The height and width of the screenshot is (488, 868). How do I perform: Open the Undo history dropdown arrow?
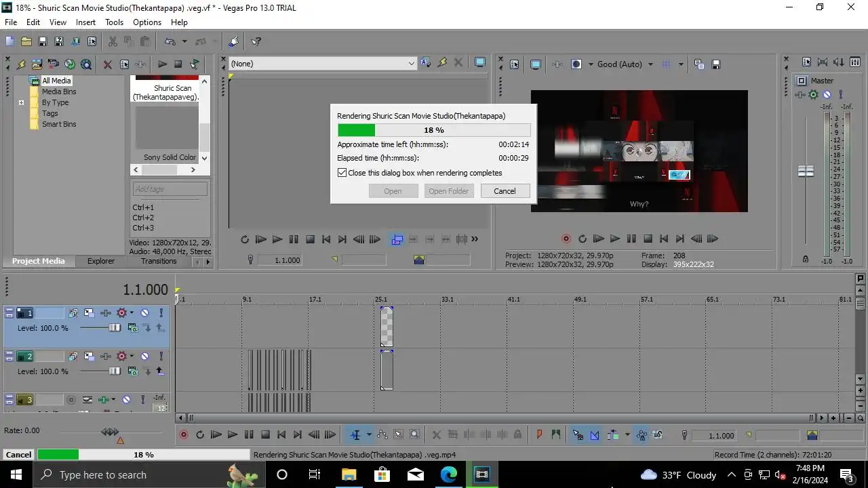click(x=184, y=41)
